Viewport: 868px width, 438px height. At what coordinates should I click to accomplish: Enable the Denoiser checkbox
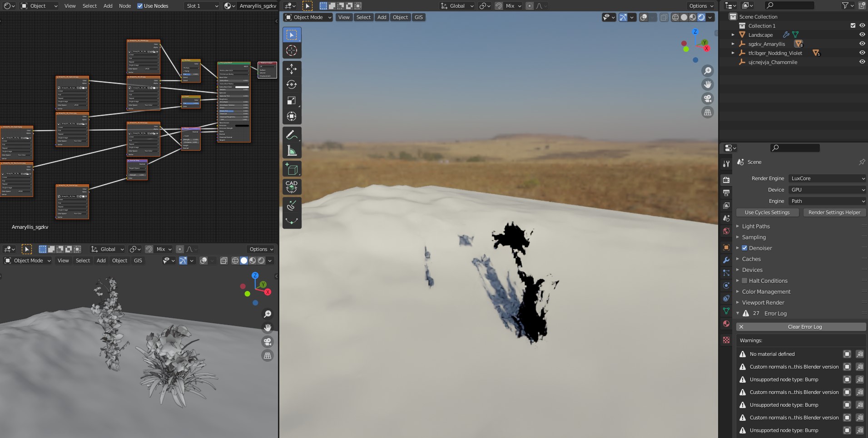coord(744,248)
